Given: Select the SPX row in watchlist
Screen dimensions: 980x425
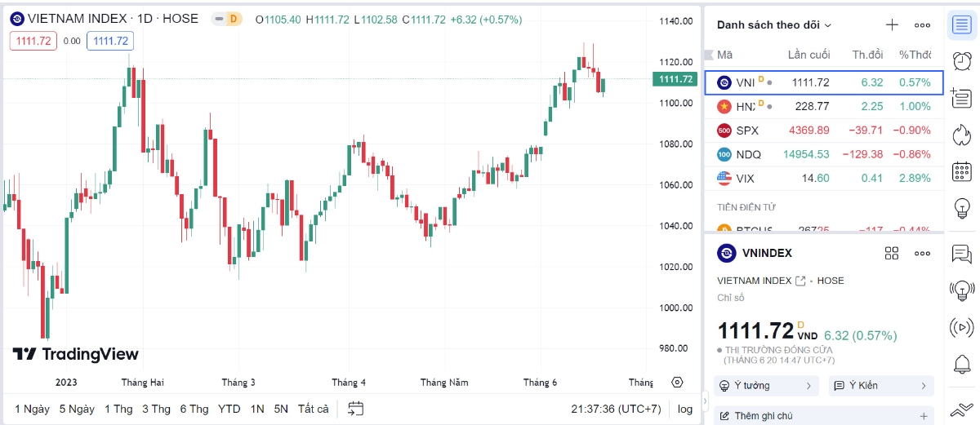Looking at the screenshot, I should 824,130.
